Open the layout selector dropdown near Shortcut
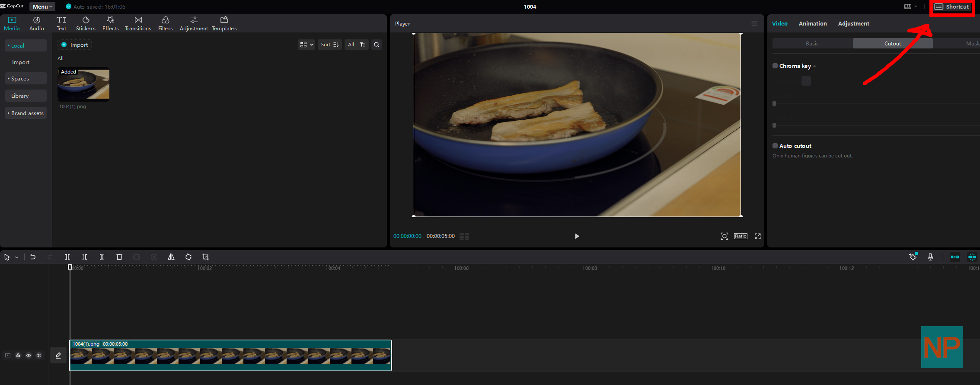 [x=910, y=6]
